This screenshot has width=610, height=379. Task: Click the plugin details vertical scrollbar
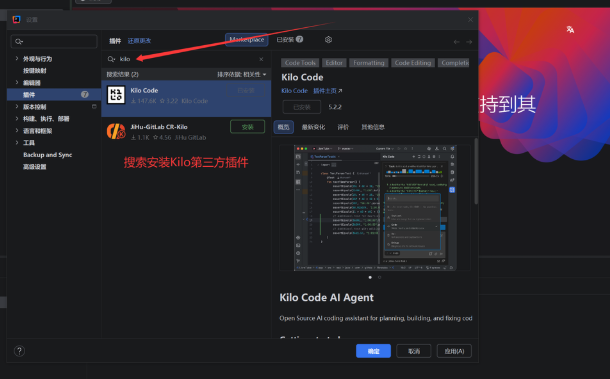476,171
